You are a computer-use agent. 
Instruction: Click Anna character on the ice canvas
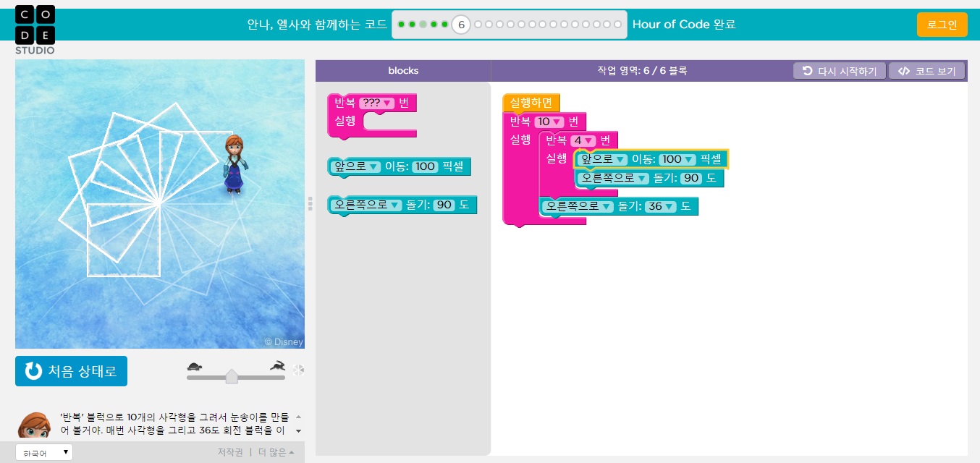[x=234, y=164]
